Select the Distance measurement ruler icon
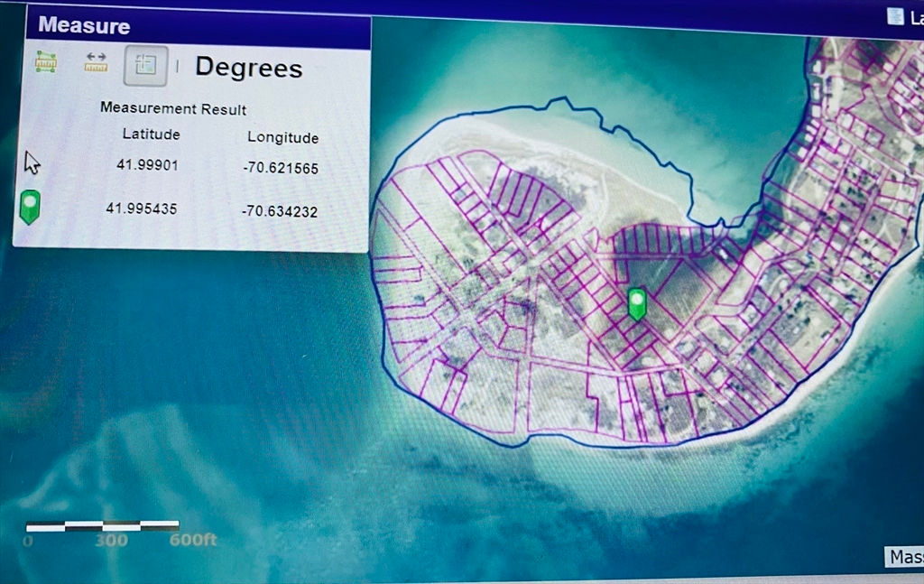 click(x=96, y=62)
